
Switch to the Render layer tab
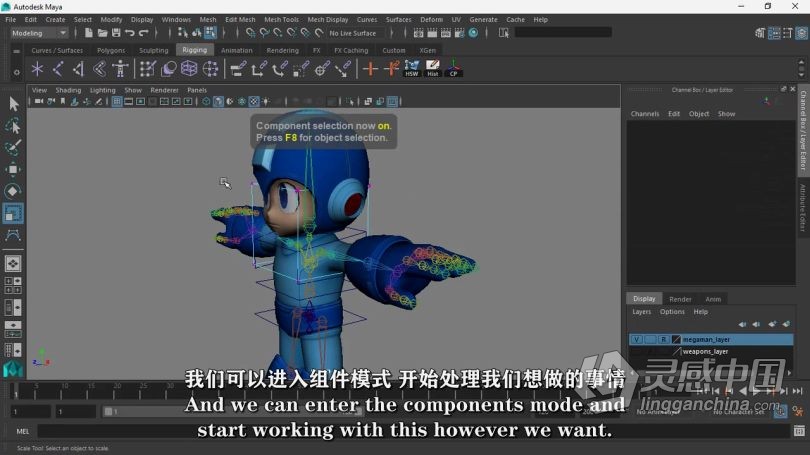680,299
